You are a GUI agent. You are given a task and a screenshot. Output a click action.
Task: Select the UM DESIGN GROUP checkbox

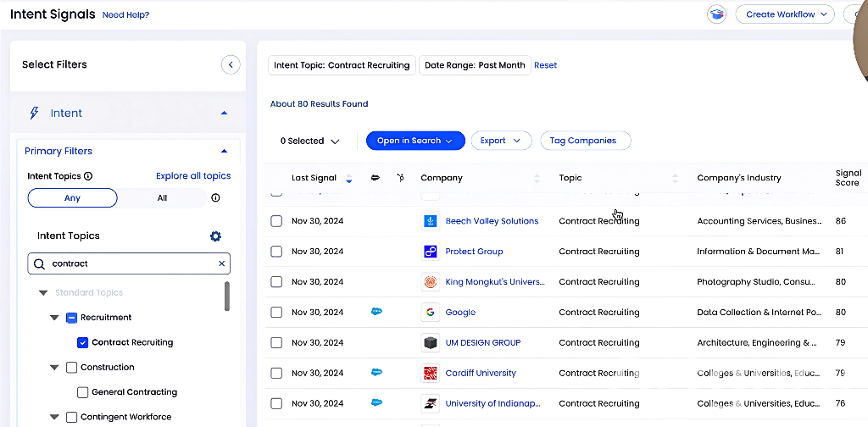coord(276,343)
